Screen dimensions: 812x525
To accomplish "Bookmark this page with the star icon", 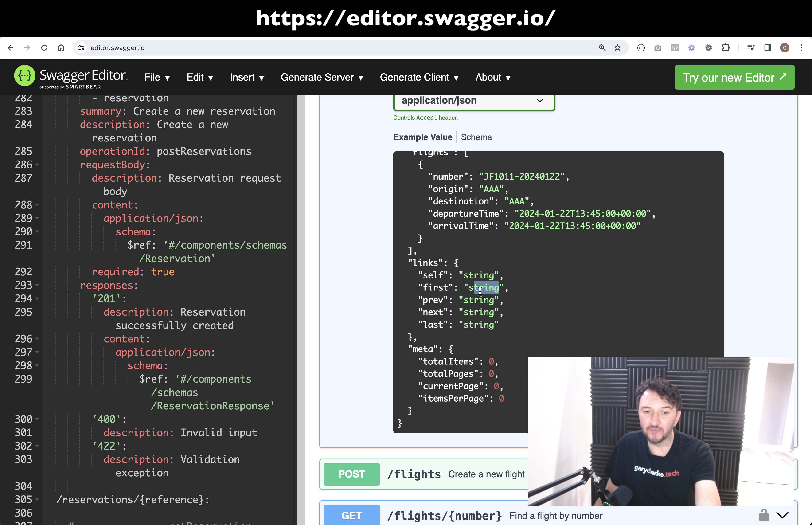I will coord(617,48).
